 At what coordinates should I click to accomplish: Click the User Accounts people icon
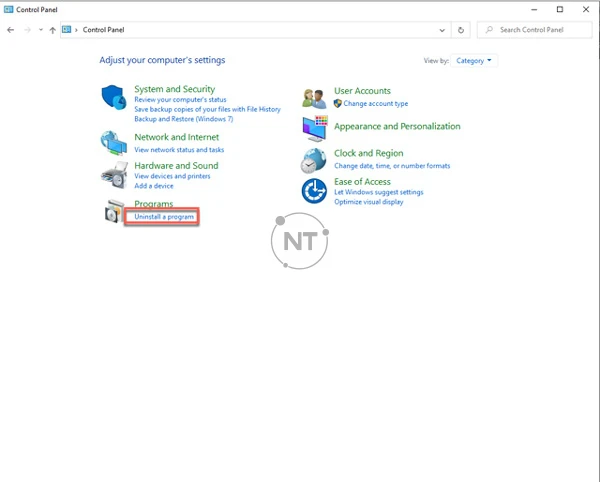[315, 97]
